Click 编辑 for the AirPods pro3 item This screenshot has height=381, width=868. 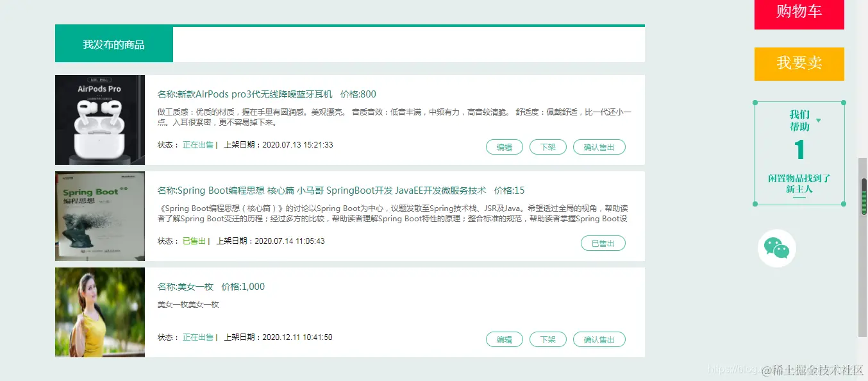tap(505, 147)
